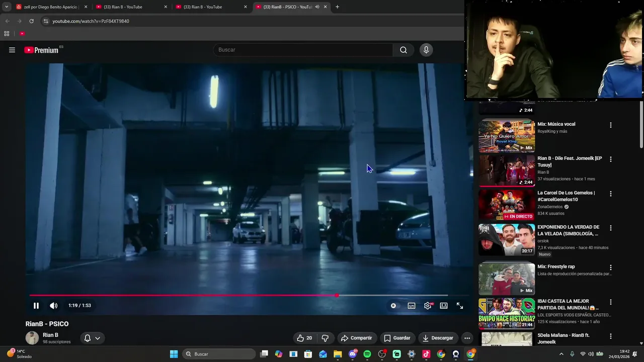The height and width of the screenshot is (362, 644).
Task: Close the RianB - PSICO tab
Action: pyautogui.click(x=326, y=7)
